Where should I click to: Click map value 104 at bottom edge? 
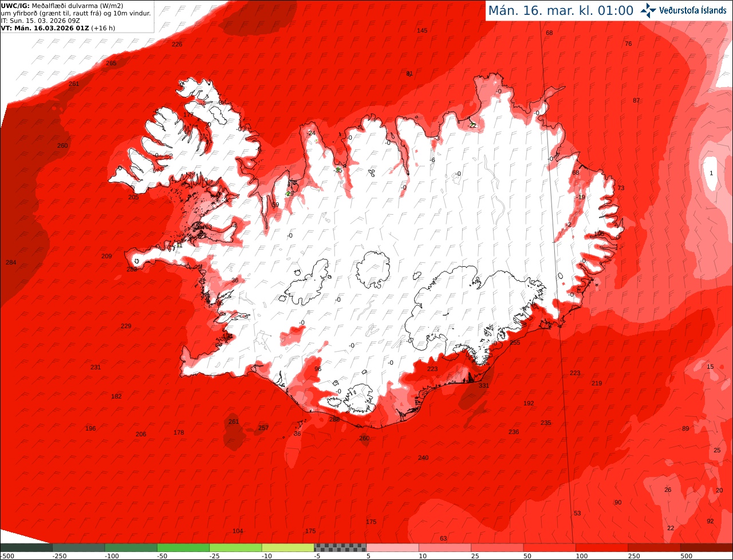tap(238, 531)
